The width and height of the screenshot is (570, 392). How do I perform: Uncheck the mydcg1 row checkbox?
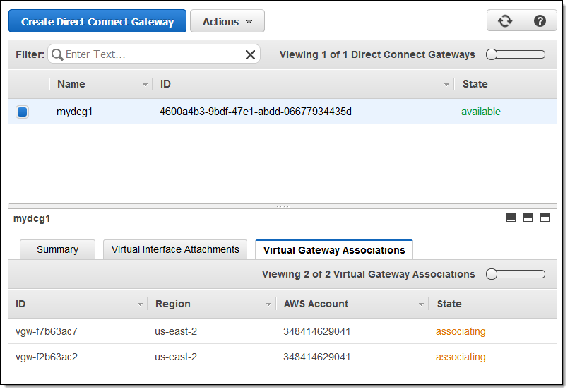[23, 112]
